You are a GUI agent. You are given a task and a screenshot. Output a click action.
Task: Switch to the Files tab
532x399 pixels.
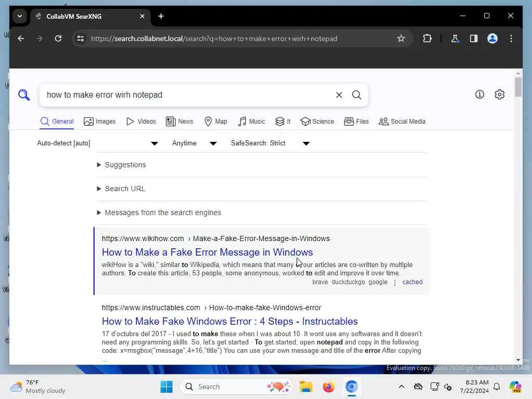point(356,122)
